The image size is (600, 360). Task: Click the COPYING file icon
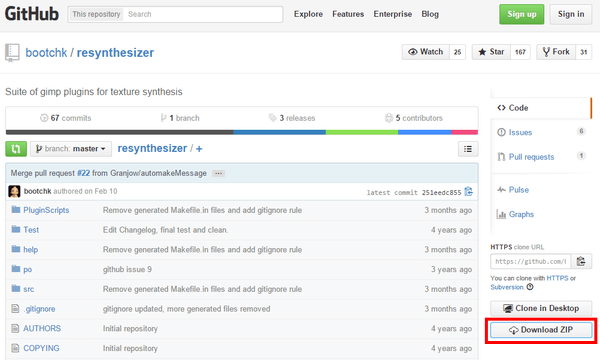click(x=15, y=348)
